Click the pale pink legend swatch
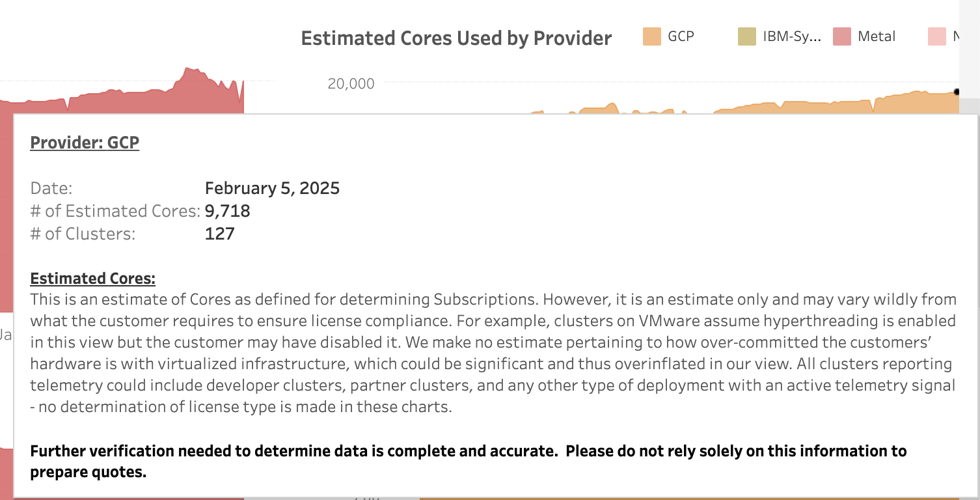This screenshot has width=980, height=500. (937, 36)
